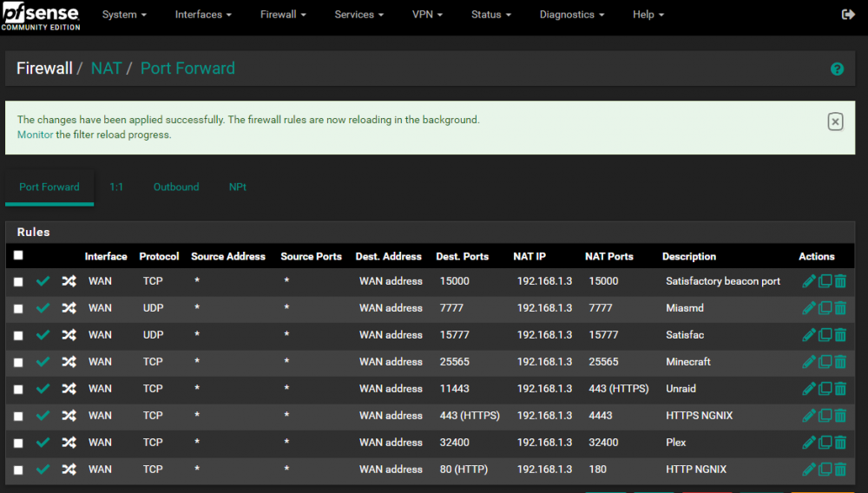Open the System dropdown menu

[124, 15]
